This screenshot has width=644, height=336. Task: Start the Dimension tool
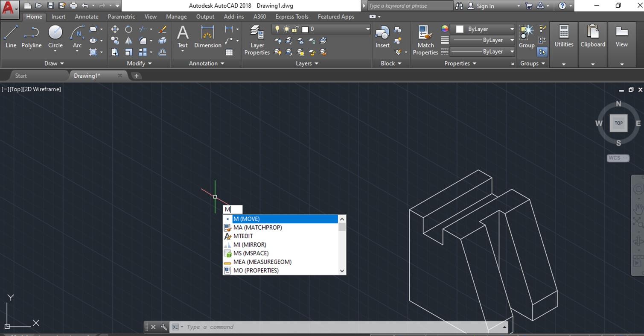click(x=207, y=37)
